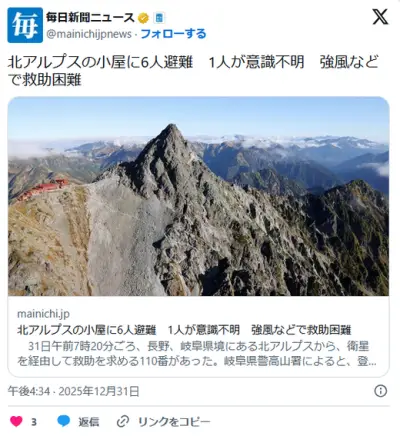This screenshot has height=436, width=400.
Task: Click the tweet text 北アルプスの小屋に6人避難
Action: tap(100, 62)
